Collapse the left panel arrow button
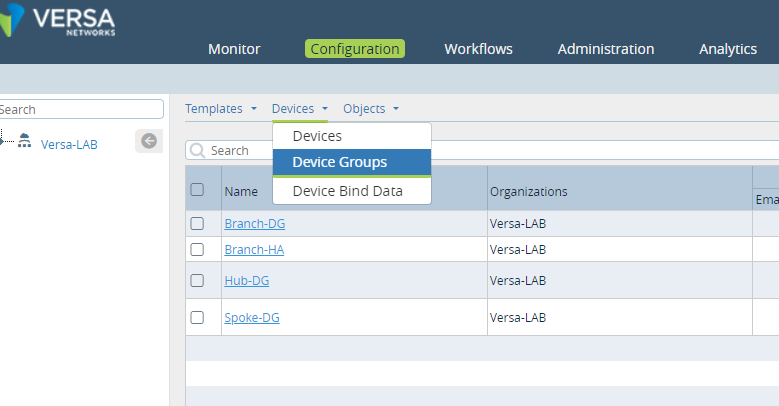 coord(149,142)
